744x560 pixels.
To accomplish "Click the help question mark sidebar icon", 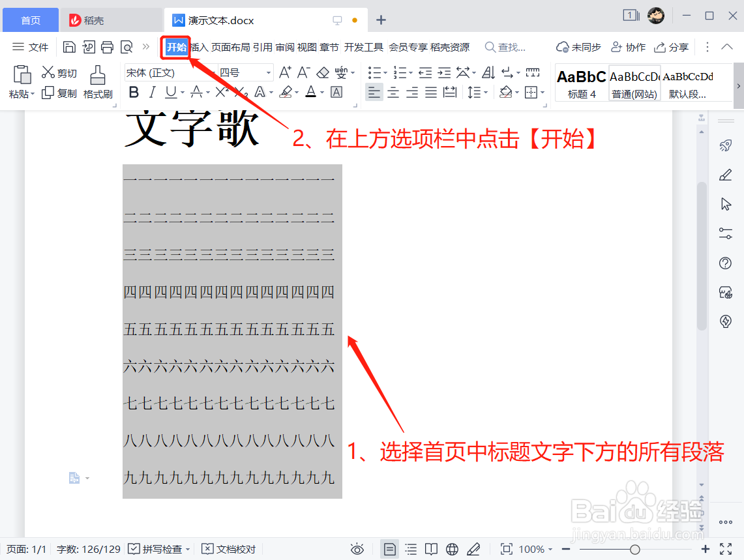I will point(726,263).
